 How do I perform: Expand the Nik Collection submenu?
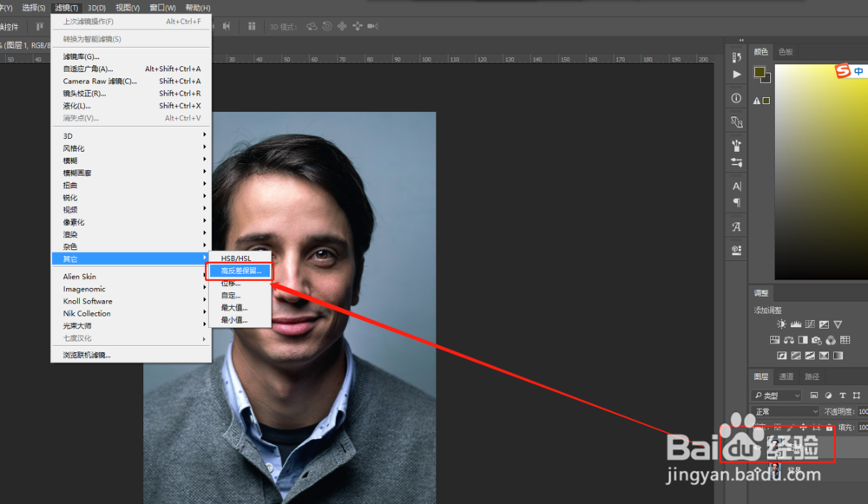131,313
